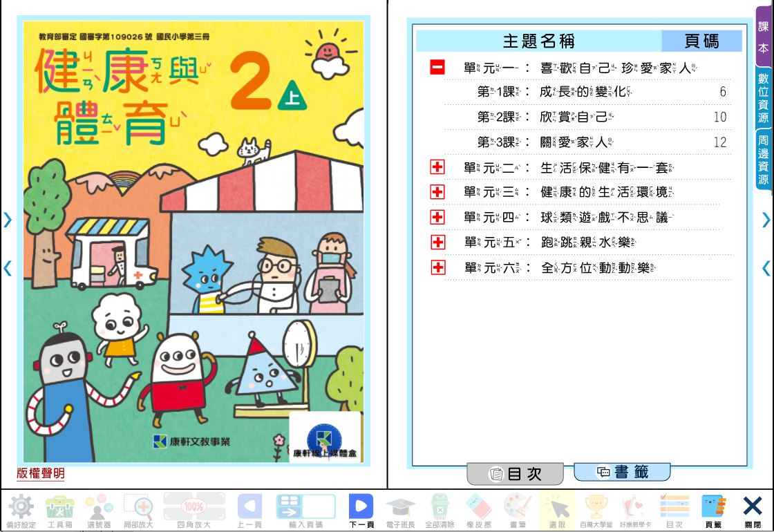Expand 單元四 球類遊戲不思議
This screenshot has width=774, height=532.
(x=437, y=217)
